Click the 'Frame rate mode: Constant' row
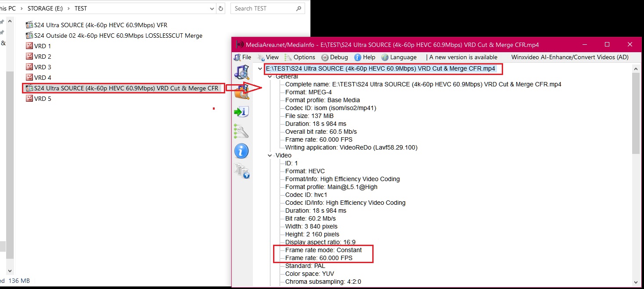 324,250
